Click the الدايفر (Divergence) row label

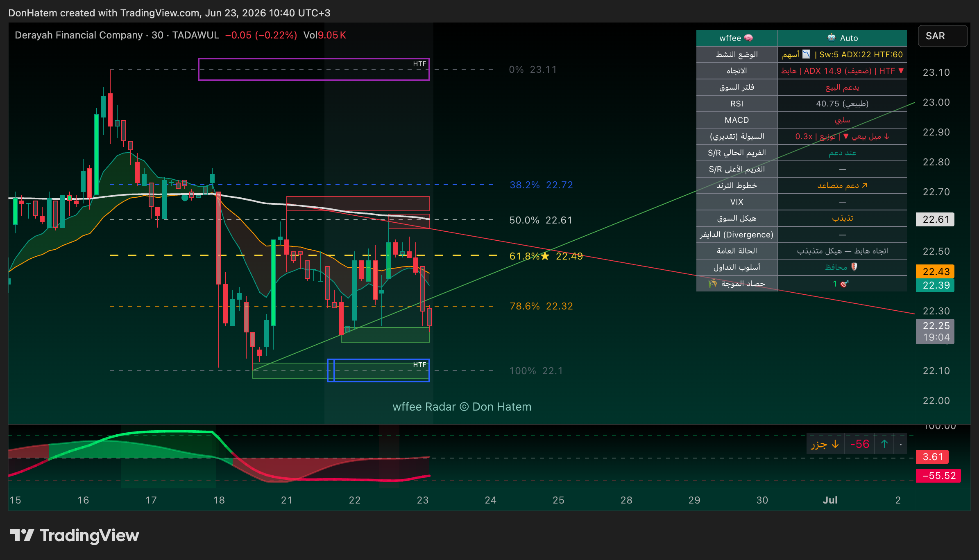737,235
